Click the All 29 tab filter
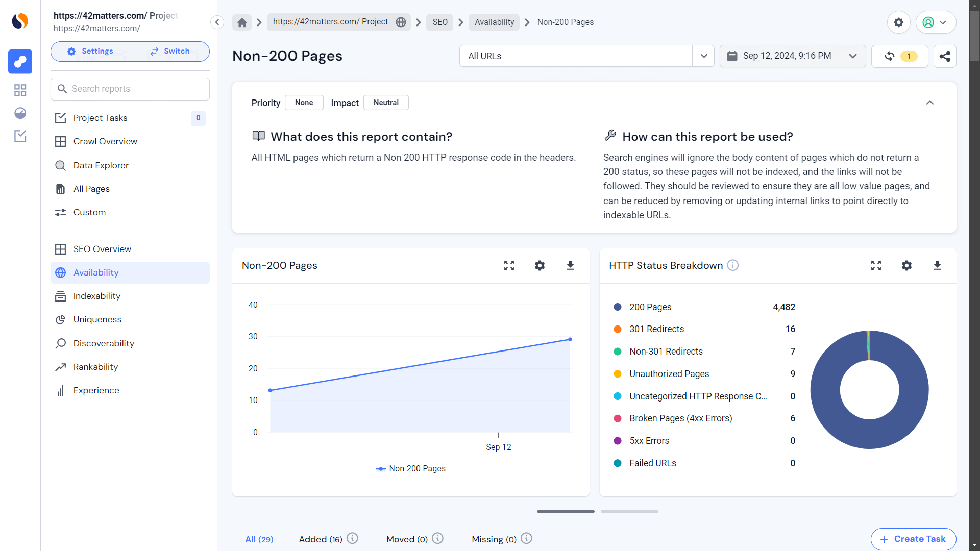The width and height of the screenshot is (980, 551). (259, 539)
